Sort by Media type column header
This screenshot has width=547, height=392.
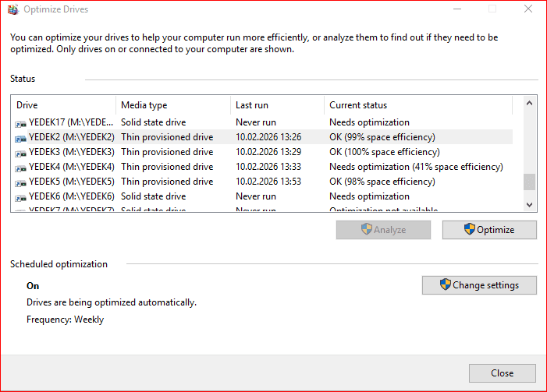point(172,105)
